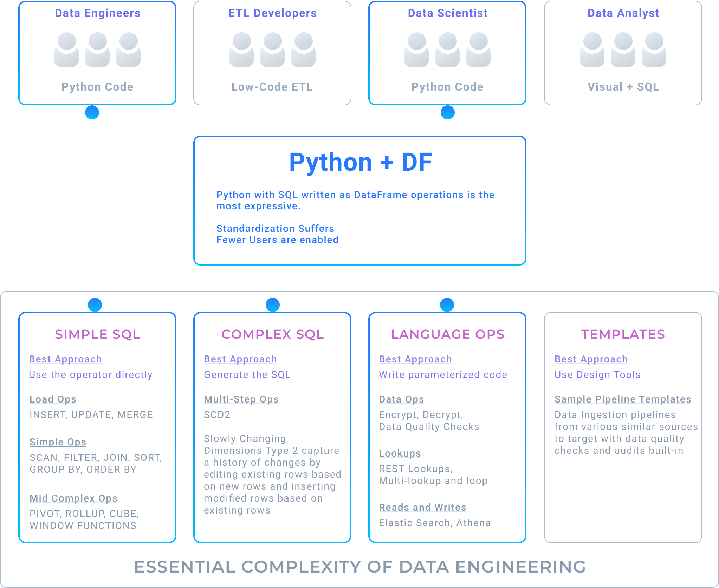Screen dimensions: 719x588
Task: Click the blue connector dot under Data Engineers
Action: click(92, 112)
